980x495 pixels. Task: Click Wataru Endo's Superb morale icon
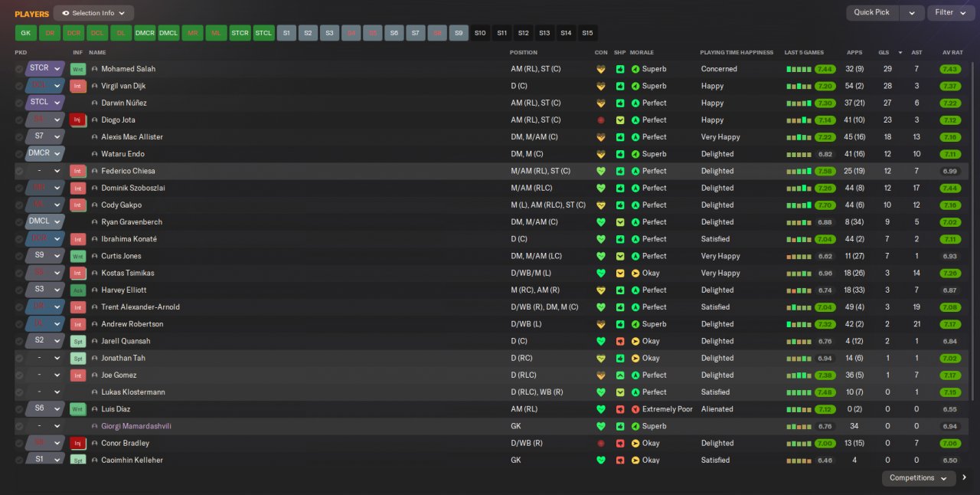tap(635, 154)
